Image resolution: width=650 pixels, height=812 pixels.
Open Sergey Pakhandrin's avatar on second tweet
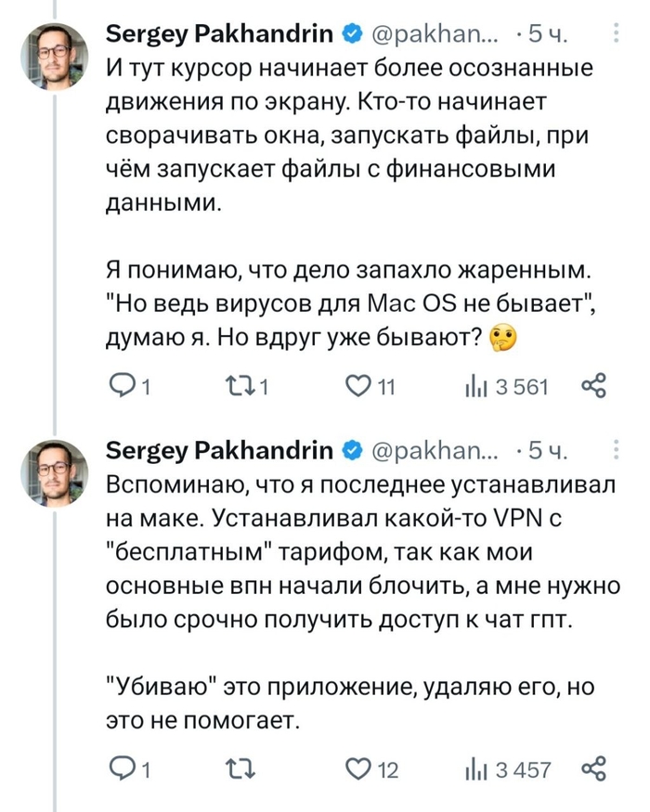click(x=55, y=471)
